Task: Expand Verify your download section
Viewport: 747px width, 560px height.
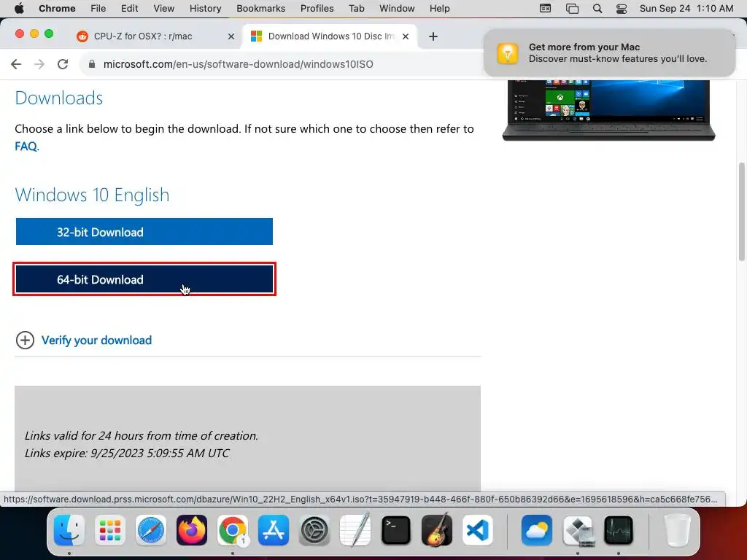Action: pyautogui.click(x=25, y=340)
